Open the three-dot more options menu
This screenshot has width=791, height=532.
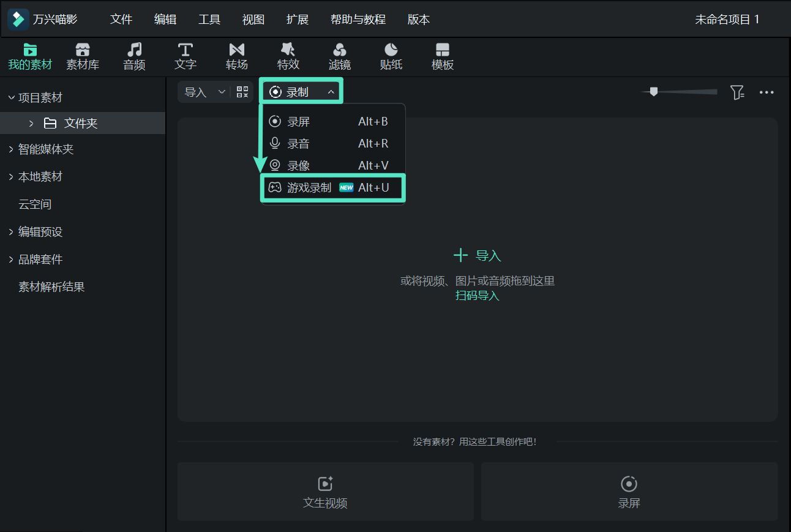[767, 92]
